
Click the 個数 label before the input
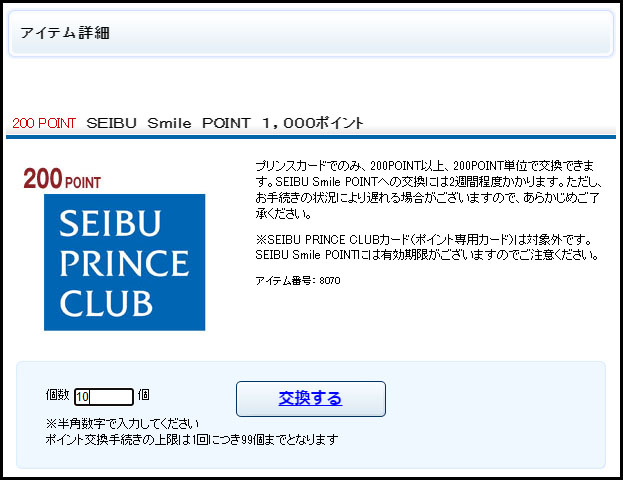58,395
